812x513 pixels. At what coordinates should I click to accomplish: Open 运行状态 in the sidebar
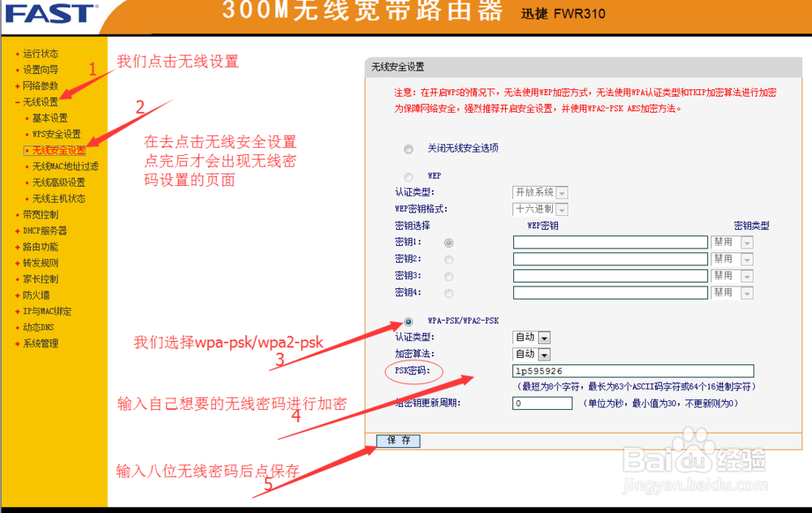[41, 54]
